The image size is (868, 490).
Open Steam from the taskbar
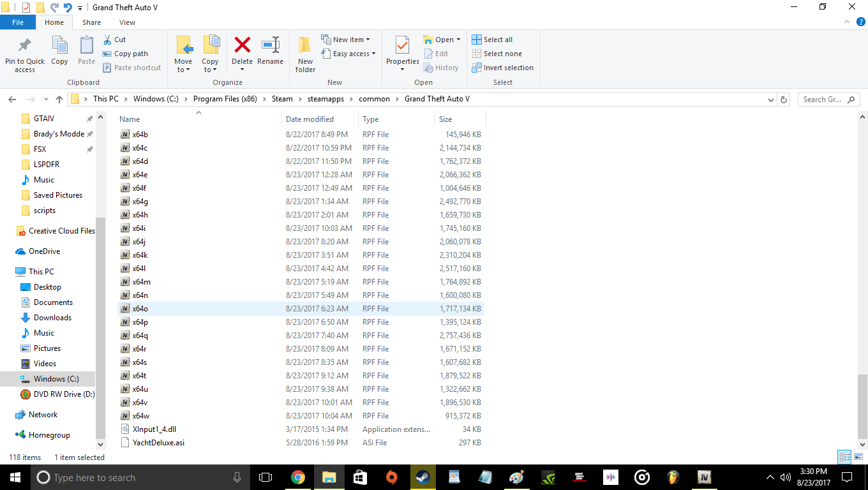click(x=423, y=477)
